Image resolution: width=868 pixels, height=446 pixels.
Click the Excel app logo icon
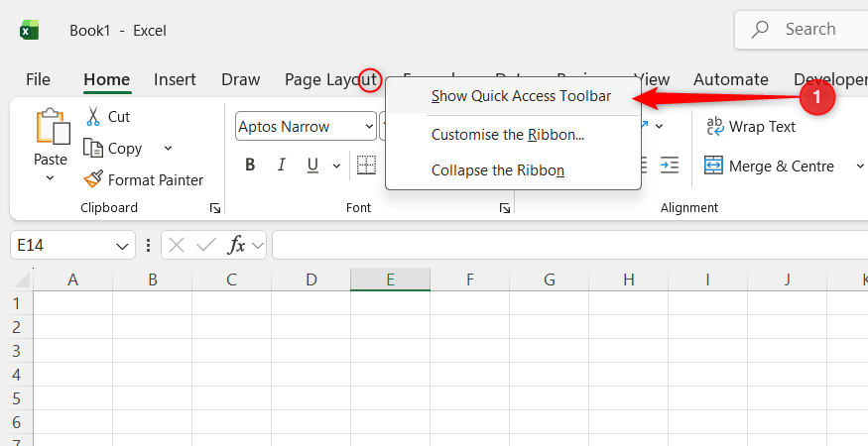[x=30, y=30]
